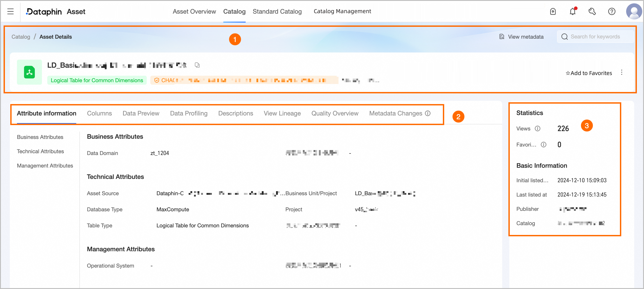
Task: Open the View Lineage tab
Action: pos(282,113)
